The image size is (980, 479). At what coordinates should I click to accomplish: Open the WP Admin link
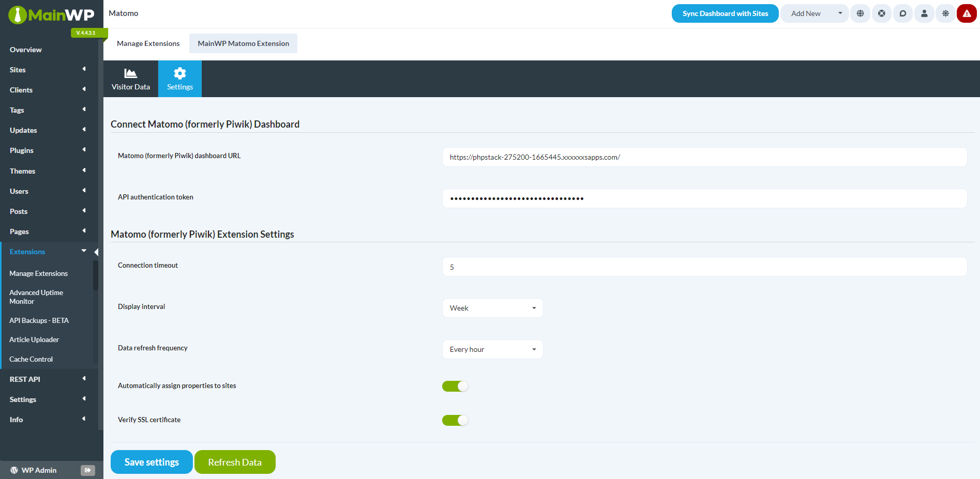coord(39,470)
